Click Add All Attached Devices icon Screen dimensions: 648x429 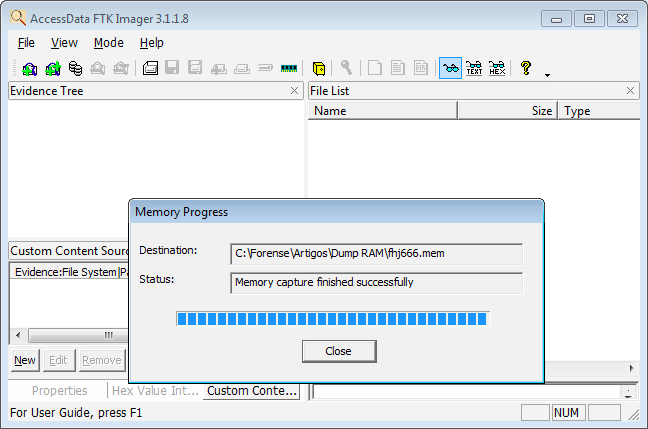pos(53,68)
